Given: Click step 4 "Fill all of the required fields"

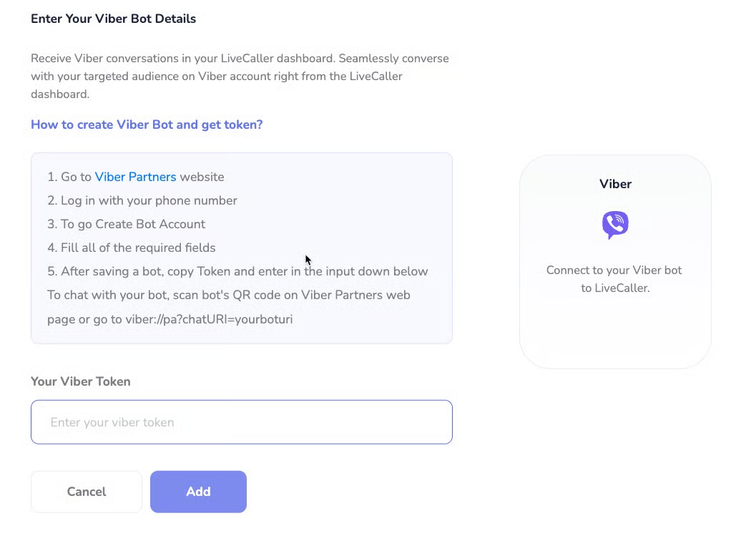Looking at the screenshot, I should [x=132, y=248].
